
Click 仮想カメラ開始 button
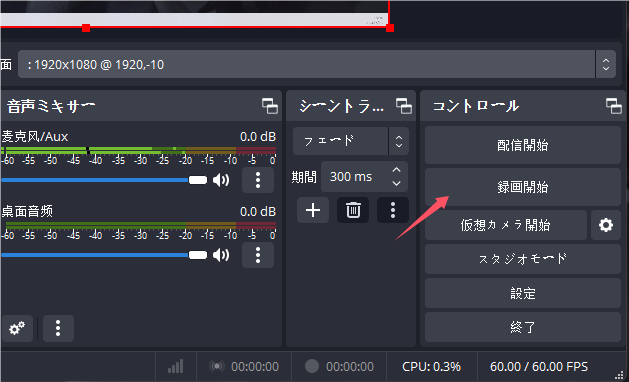point(505,225)
